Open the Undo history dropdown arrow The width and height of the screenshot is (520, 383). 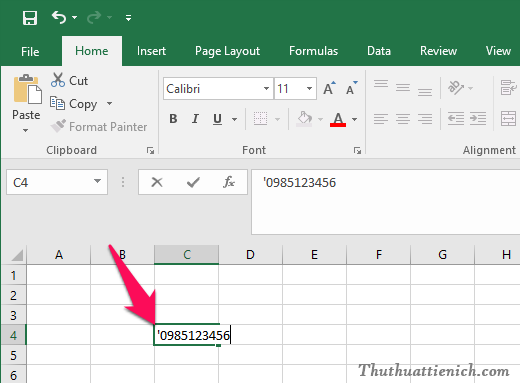[75, 17]
